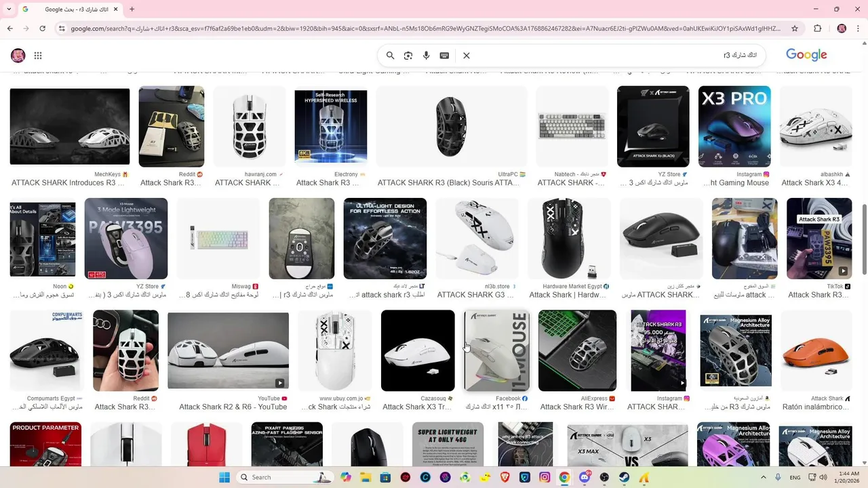Open the Google account avatar on the page

pos(18,56)
